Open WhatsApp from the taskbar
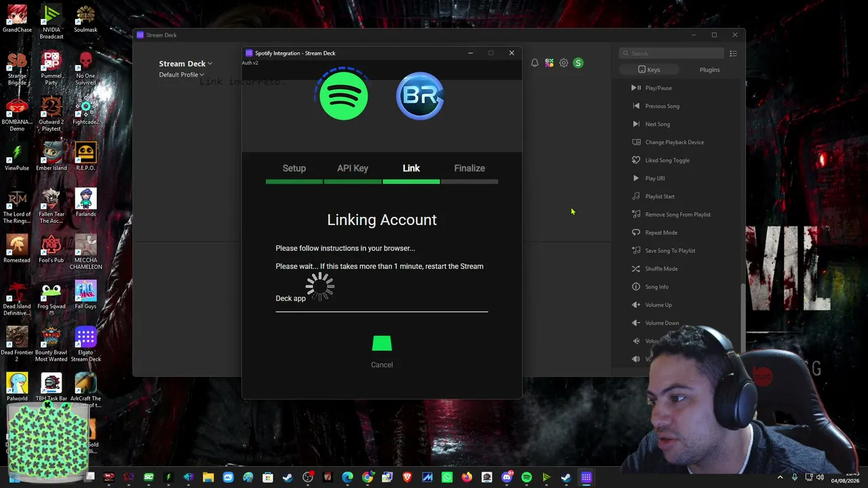868x488 pixels. click(x=447, y=478)
